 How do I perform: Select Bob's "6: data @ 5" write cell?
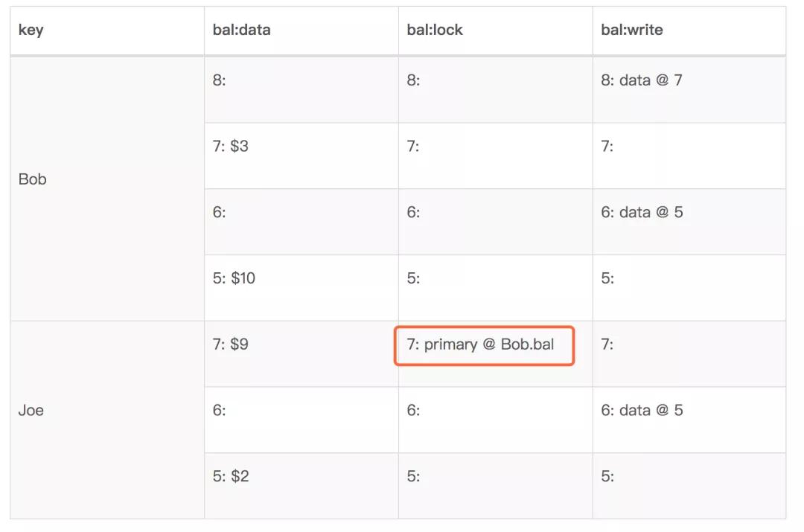642,212
